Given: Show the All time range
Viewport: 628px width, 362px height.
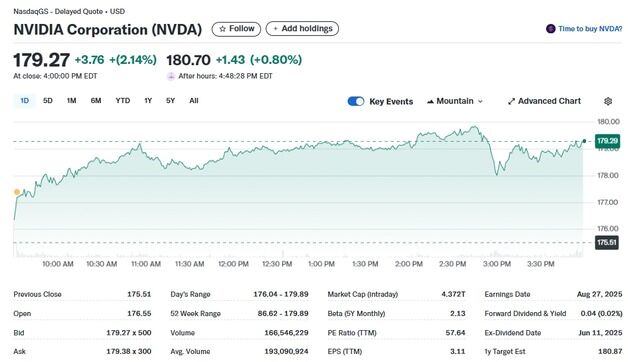Looking at the screenshot, I should (194, 101).
